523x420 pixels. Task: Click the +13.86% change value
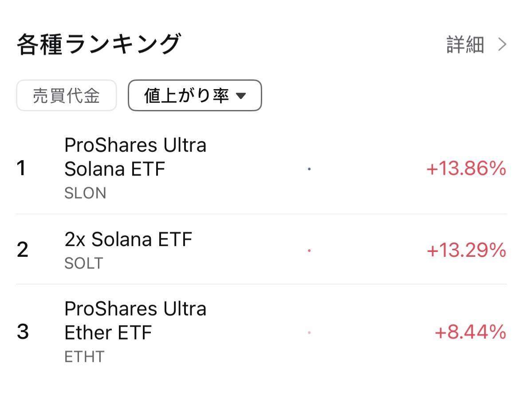coord(466,168)
